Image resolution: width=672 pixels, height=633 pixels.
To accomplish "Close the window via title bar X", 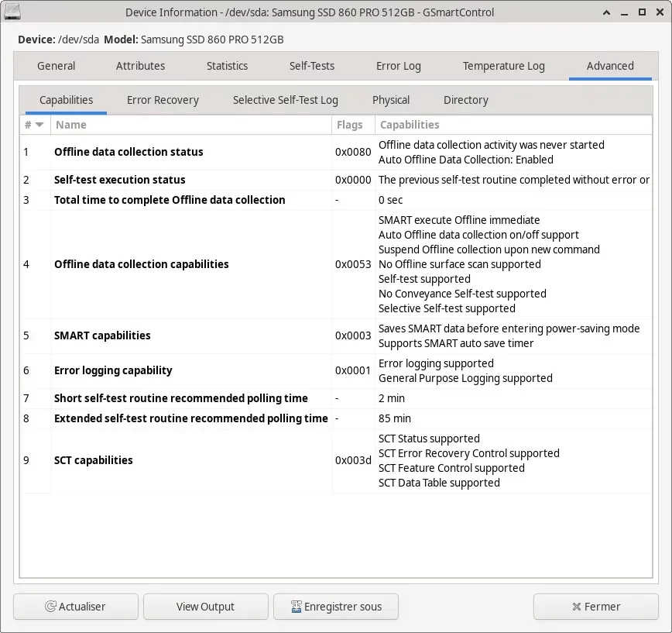I will pyautogui.click(x=660, y=12).
